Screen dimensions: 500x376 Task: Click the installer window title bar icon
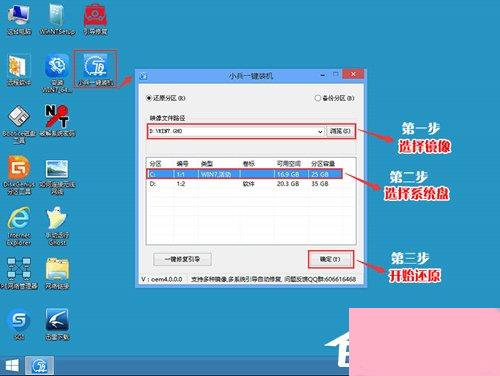coord(144,76)
